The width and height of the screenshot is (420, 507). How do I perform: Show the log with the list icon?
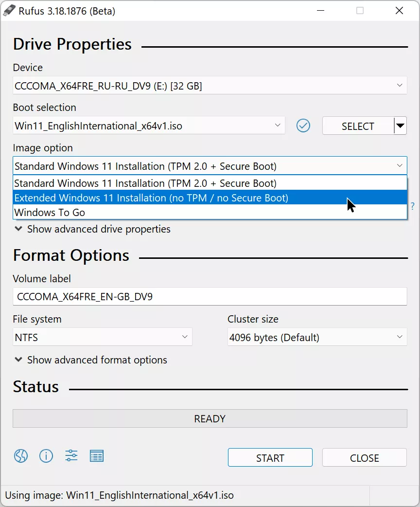point(97,456)
